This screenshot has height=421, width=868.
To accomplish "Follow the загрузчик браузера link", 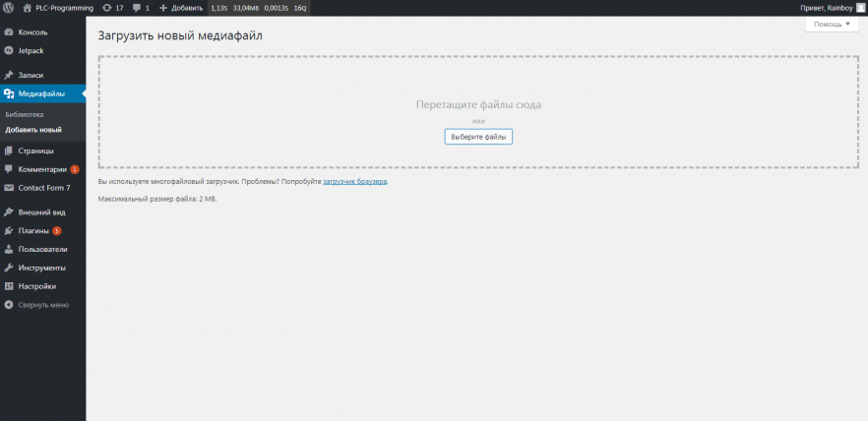I will [x=354, y=181].
